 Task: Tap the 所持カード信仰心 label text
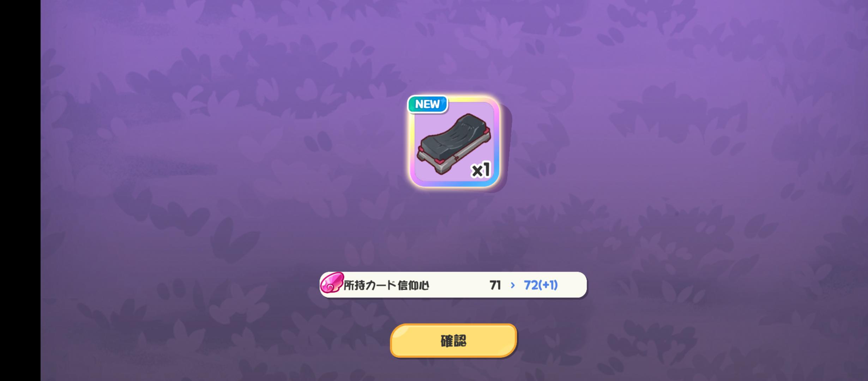click(x=386, y=285)
